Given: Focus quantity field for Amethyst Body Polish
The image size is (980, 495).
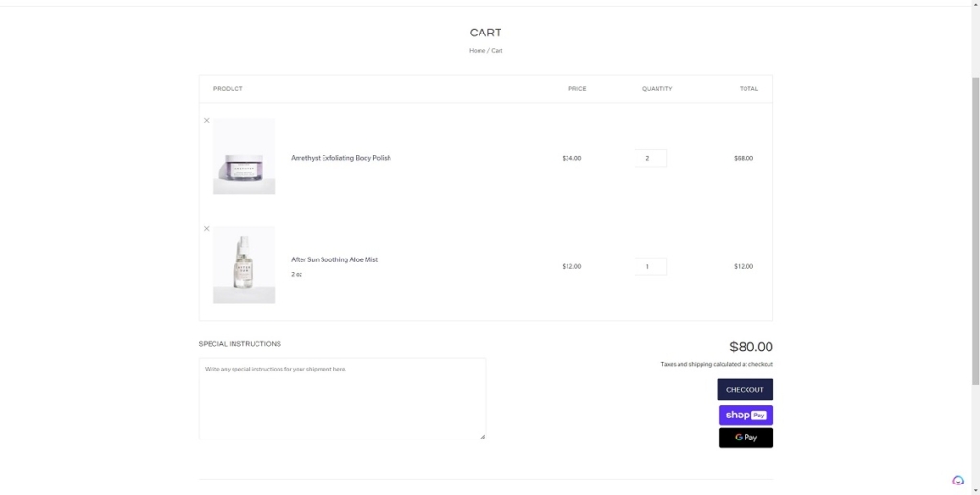Looking at the screenshot, I should click(650, 158).
